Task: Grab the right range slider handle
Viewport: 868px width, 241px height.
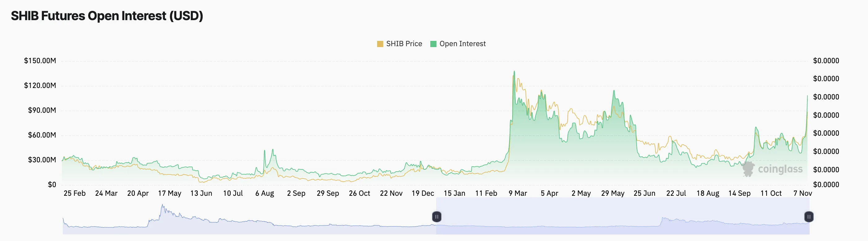Action: 809,217
